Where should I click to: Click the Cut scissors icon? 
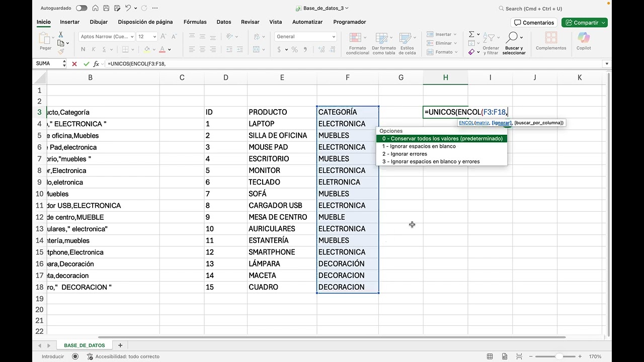pyautogui.click(x=61, y=35)
